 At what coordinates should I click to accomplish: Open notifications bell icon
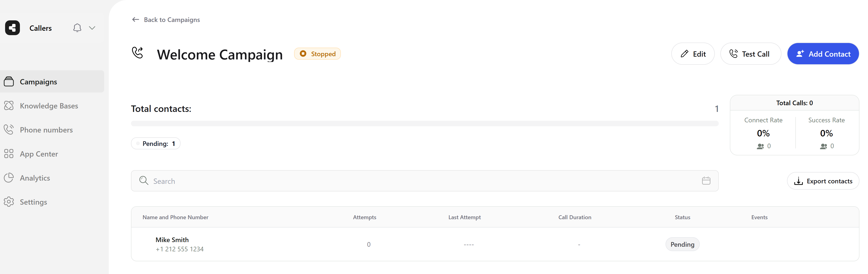coord(77,28)
